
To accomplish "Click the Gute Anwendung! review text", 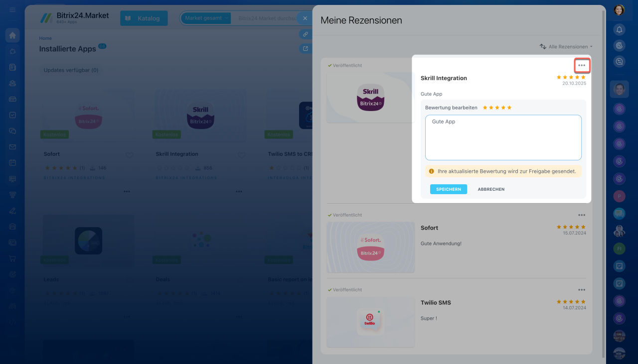I will (x=441, y=243).
